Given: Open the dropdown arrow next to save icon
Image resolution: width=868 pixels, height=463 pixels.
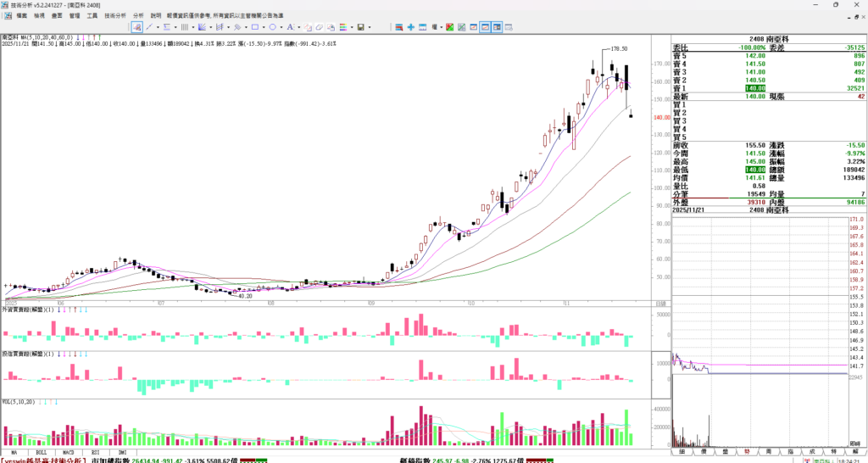Looking at the screenshot, I should coord(370,27).
